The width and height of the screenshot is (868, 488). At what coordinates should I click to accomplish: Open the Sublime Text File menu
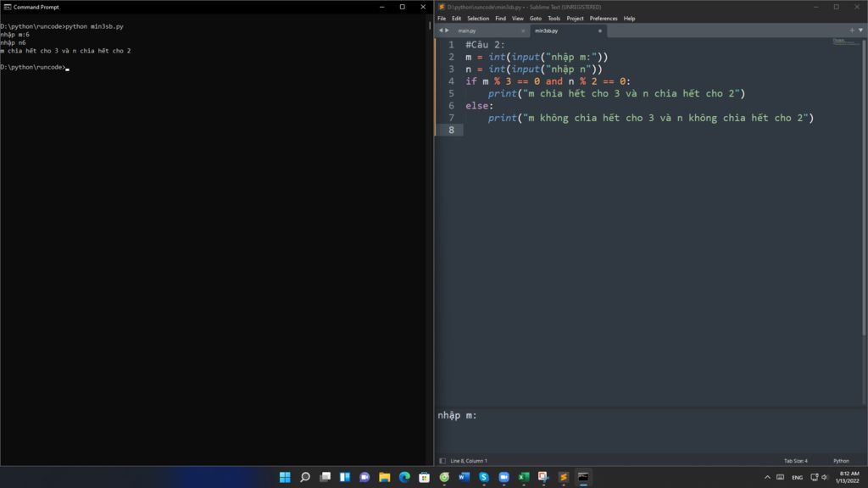pos(442,19)
